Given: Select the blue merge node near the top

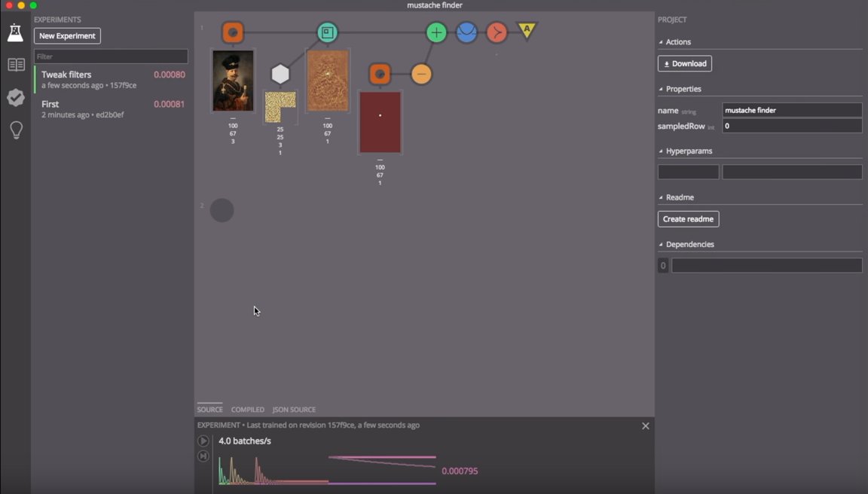Looking at the screenshot, I should coord(466,32).
